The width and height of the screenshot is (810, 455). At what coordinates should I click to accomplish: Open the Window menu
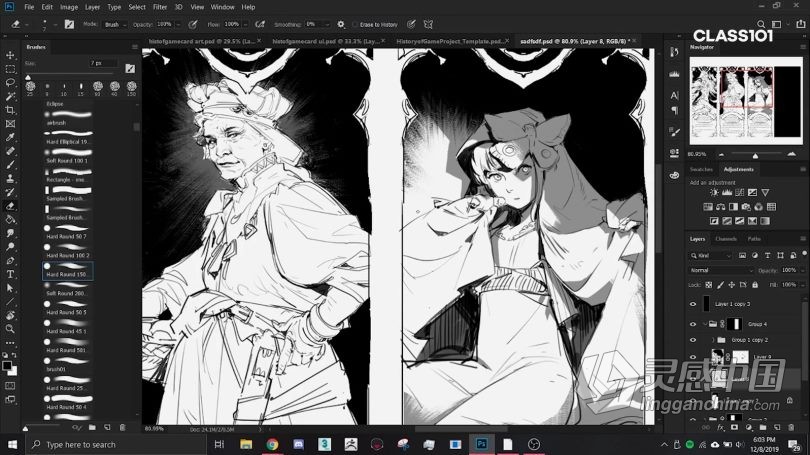tap(223, 7)
